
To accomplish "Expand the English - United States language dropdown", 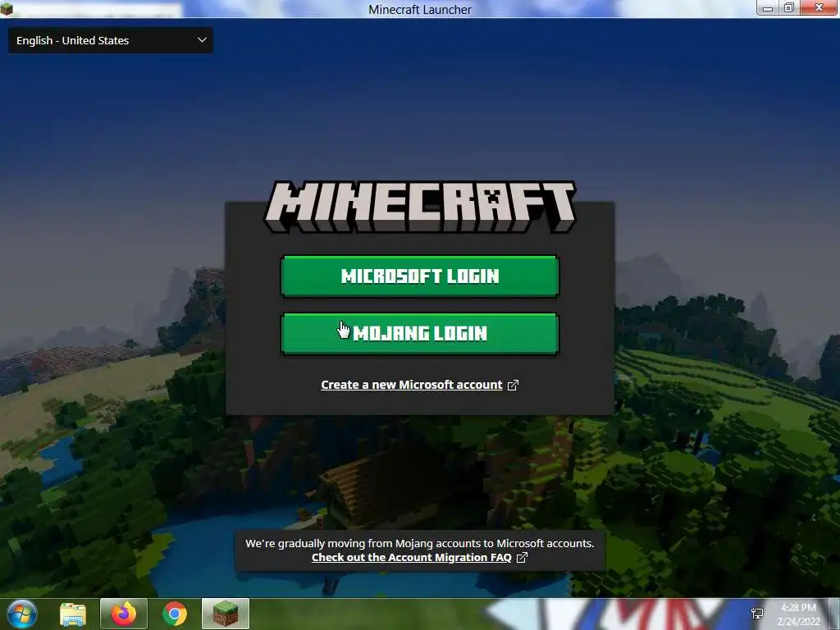I will 111,40.
